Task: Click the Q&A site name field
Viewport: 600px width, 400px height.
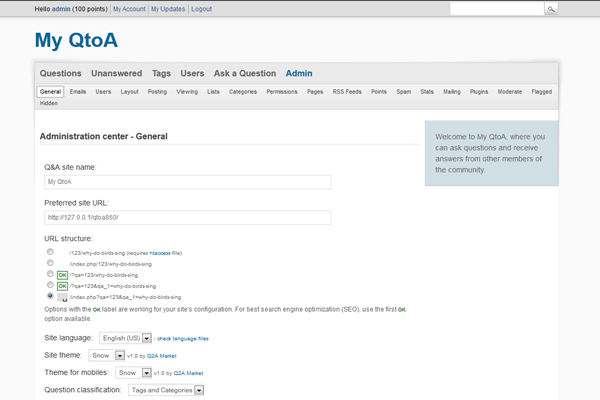Action: point(187,182)
